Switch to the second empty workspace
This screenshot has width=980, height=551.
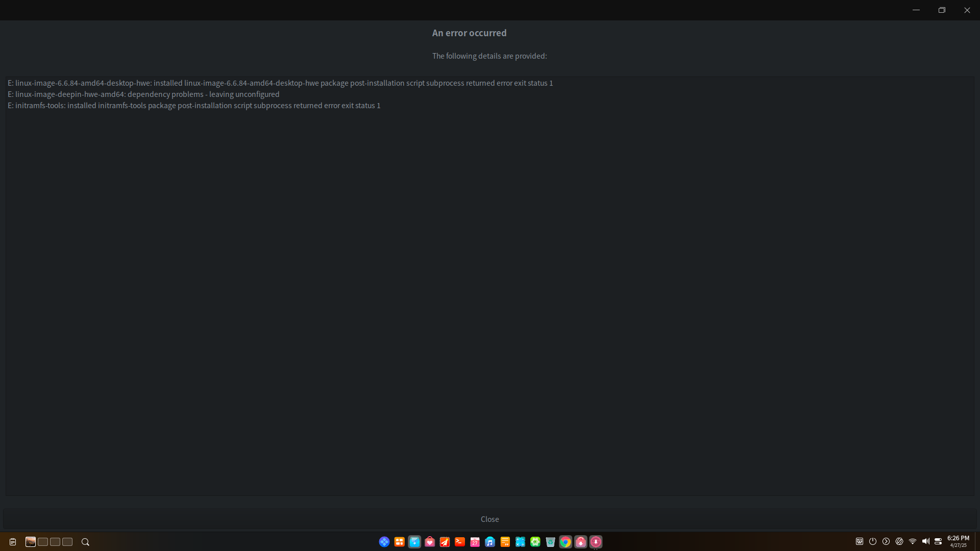click(43, 542)
